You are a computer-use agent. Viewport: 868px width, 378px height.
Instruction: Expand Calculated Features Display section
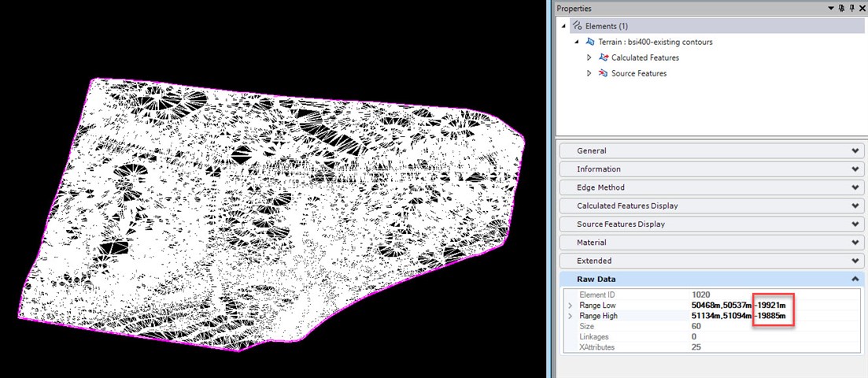tap(855, 206)
